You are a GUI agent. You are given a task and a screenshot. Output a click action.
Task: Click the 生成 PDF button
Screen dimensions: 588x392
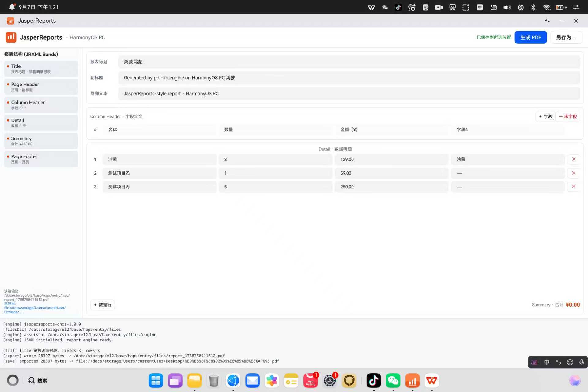(530, 37)
